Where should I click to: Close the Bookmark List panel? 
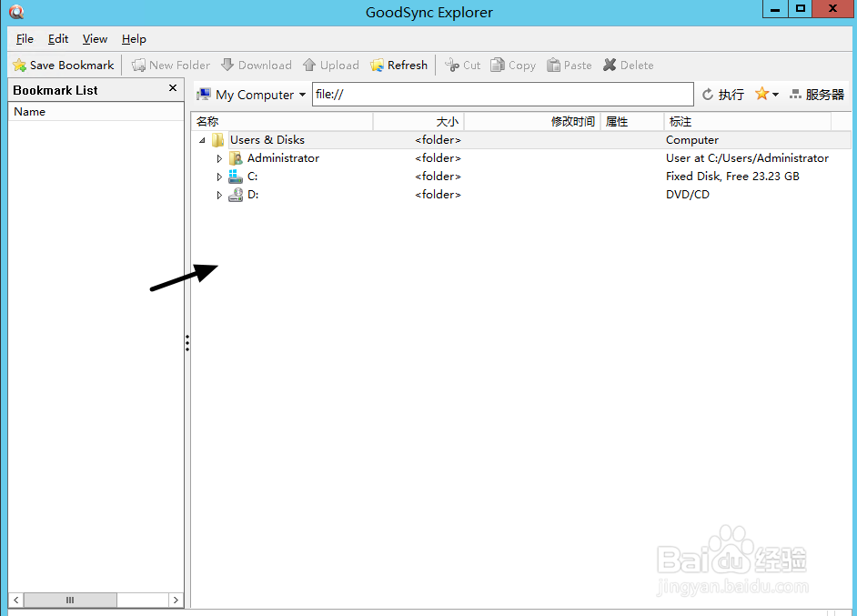173,88
